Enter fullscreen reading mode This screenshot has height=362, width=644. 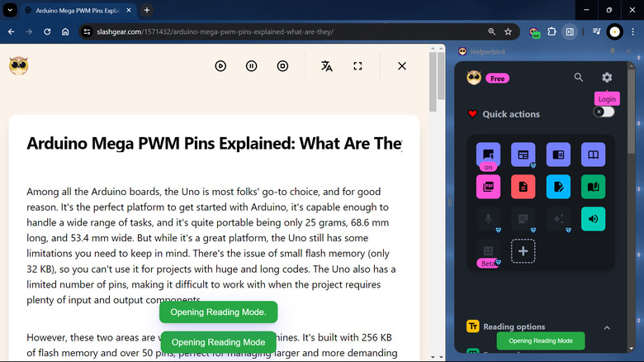click(x=358, y=66)
